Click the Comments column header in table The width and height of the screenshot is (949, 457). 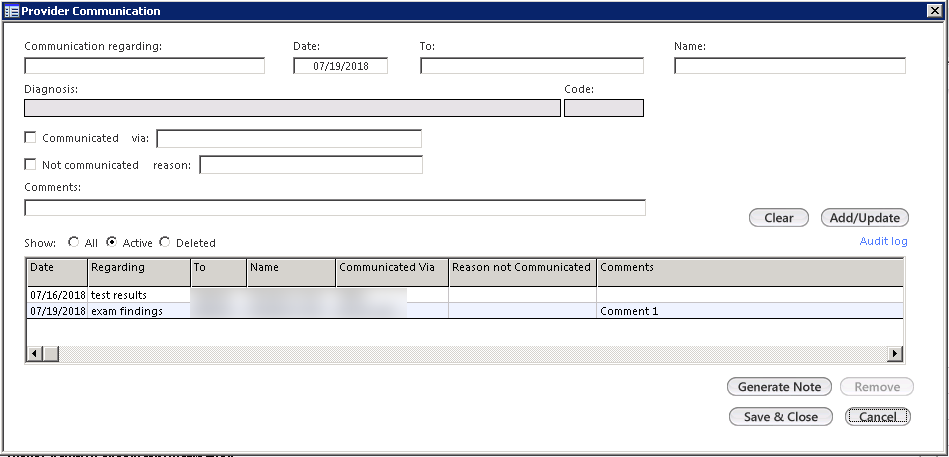coord(750,272)
